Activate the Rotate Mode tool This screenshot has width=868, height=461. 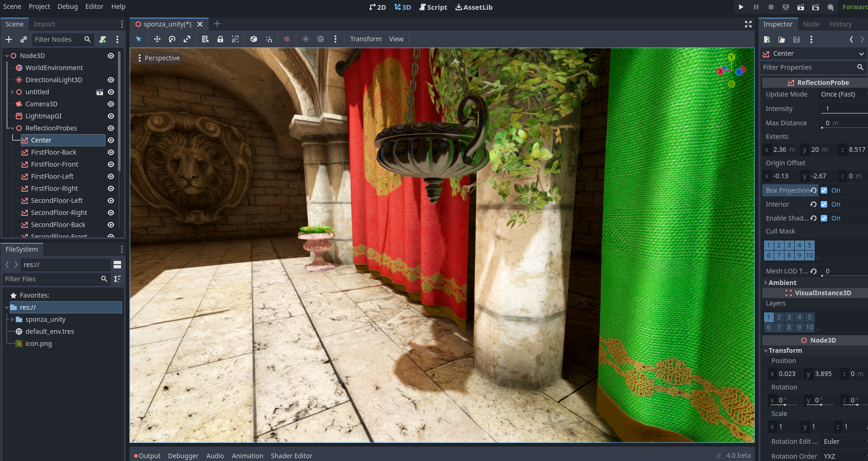click(x=172, y=39)
